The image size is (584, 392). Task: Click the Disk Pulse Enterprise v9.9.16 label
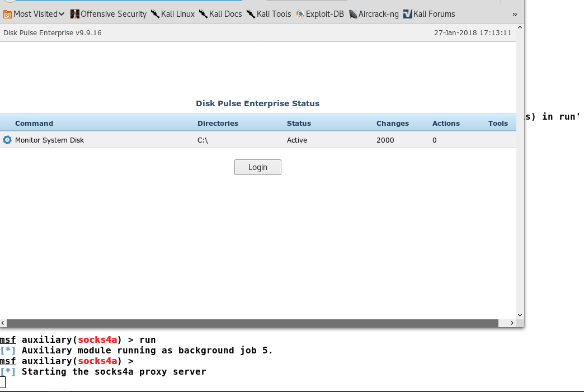coord(53,33)
